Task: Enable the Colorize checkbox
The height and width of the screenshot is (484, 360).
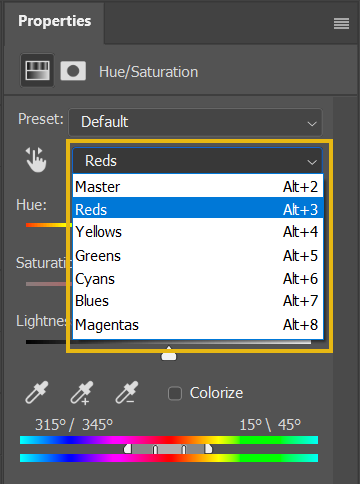Action: pyautogui.click(x=175, y=393)
